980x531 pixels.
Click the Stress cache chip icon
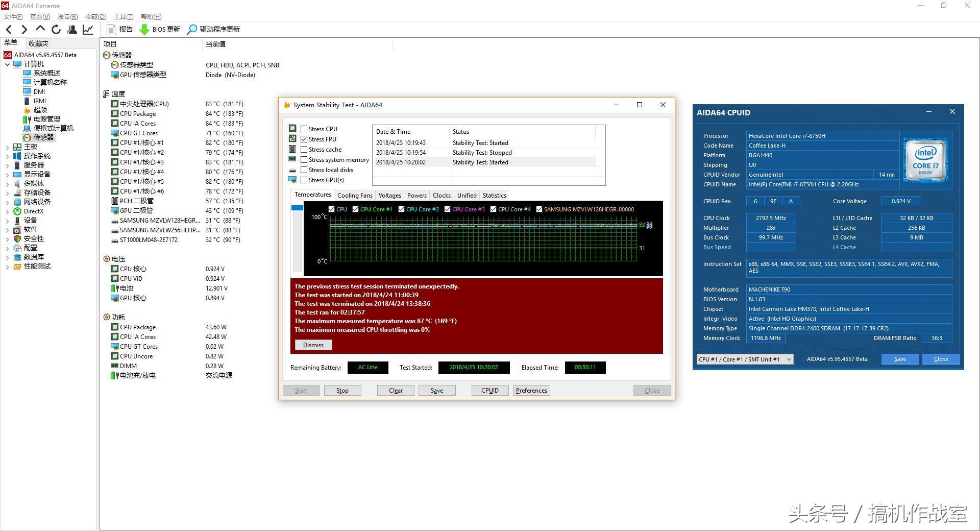(292, 149)
